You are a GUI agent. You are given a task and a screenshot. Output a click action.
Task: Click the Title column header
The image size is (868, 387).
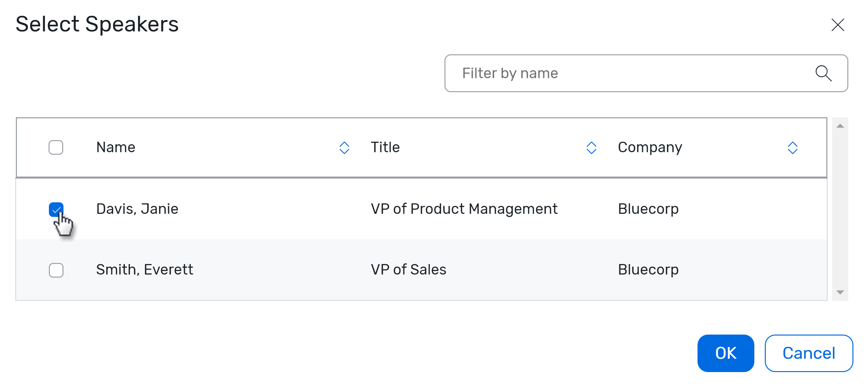[x=385, y=147]
